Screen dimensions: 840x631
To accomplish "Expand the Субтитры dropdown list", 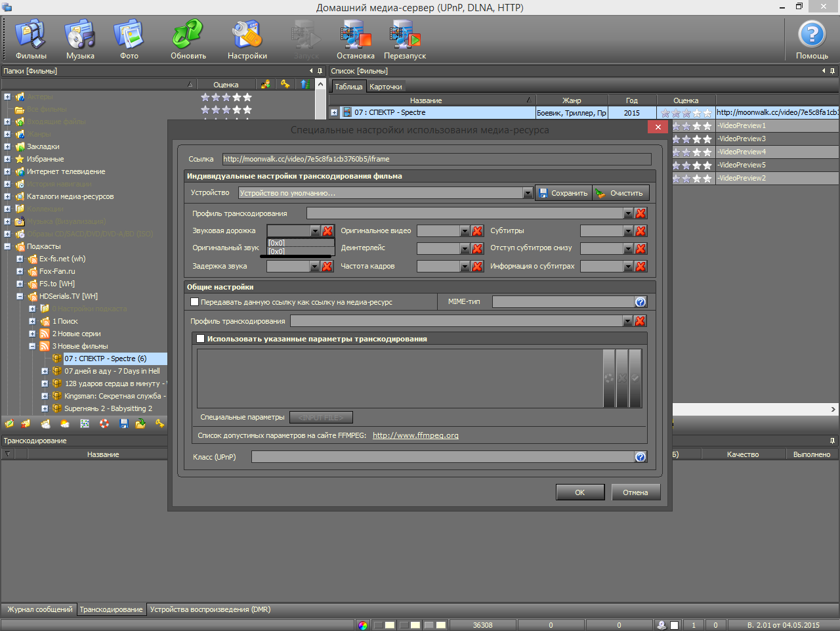I will pyautogui.click(x=628, y=231).
